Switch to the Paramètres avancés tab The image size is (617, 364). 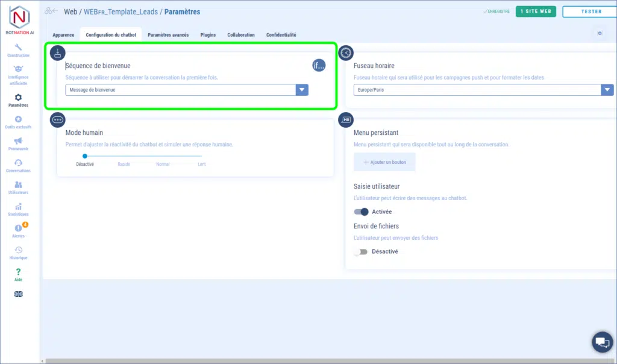click(x=168, y=35)
